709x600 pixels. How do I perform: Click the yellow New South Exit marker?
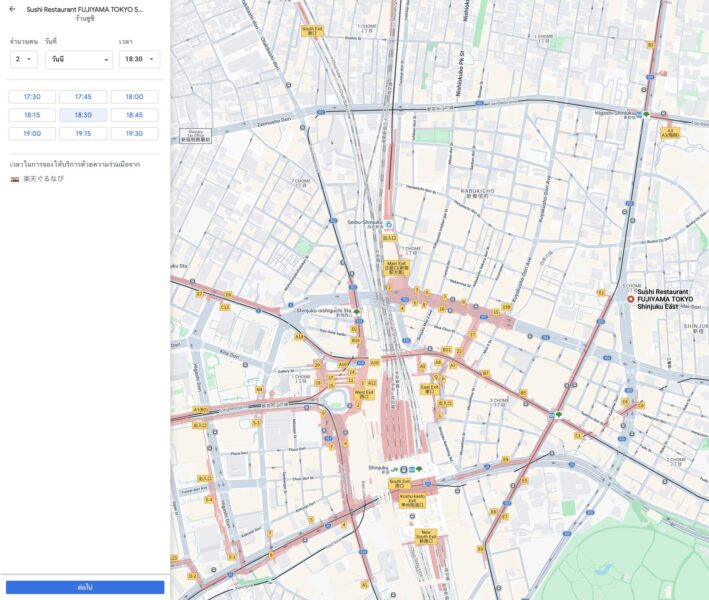pyautogui.click(x=427, y=536)
